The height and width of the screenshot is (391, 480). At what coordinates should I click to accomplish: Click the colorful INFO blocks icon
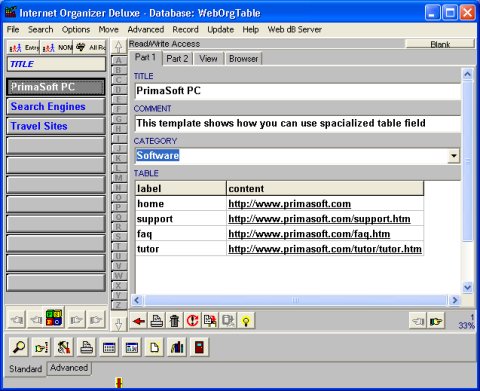point(54,318)
